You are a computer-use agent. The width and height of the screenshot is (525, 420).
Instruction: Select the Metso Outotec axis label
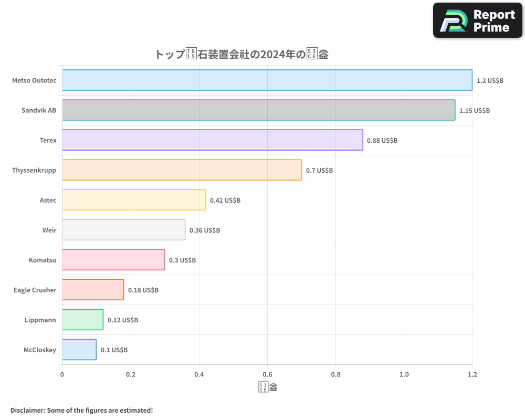point(34,80)
